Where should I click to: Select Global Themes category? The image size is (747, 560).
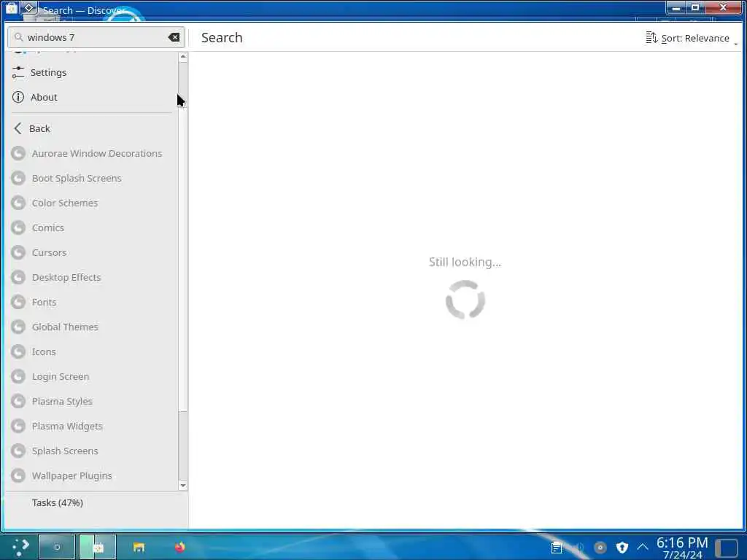click(x=90, y=327)
